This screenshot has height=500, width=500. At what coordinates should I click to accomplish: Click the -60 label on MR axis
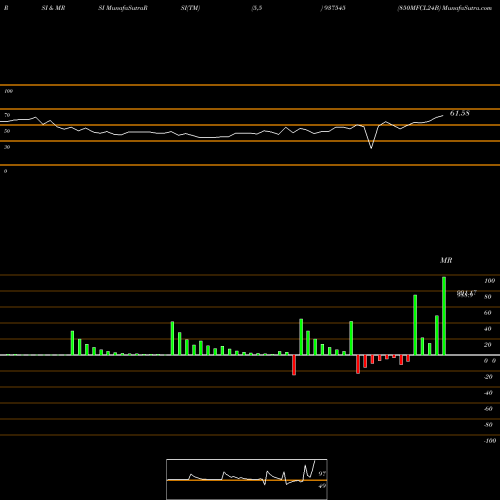tap(488, 409)
